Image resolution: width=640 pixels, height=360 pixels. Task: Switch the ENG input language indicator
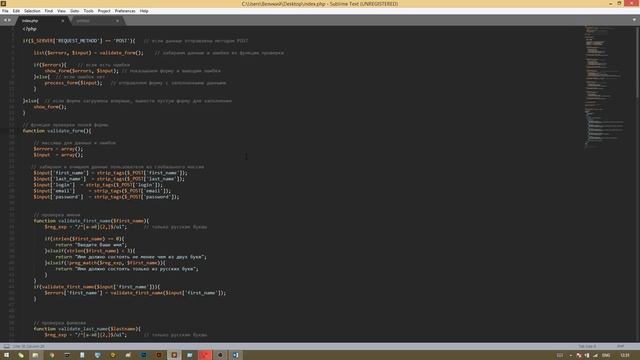point(606,356)
